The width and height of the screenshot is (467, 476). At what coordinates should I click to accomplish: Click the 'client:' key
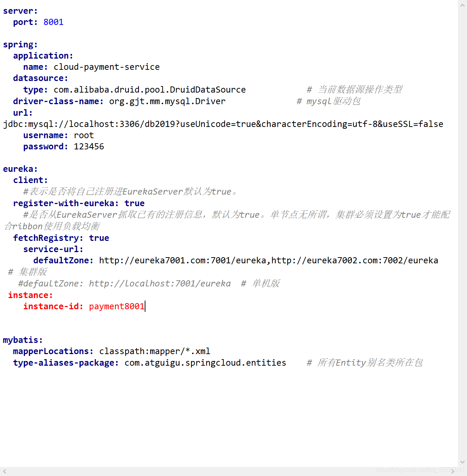[x=30, y=180]
